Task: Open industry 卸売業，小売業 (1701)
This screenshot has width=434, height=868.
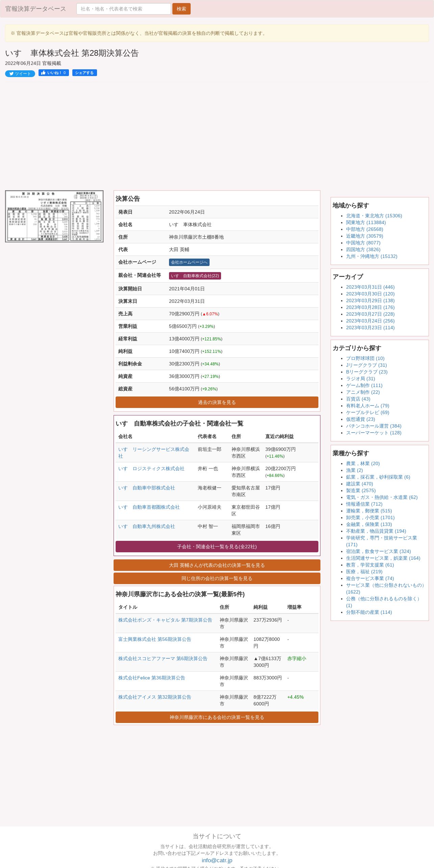Action: point(370,517)
